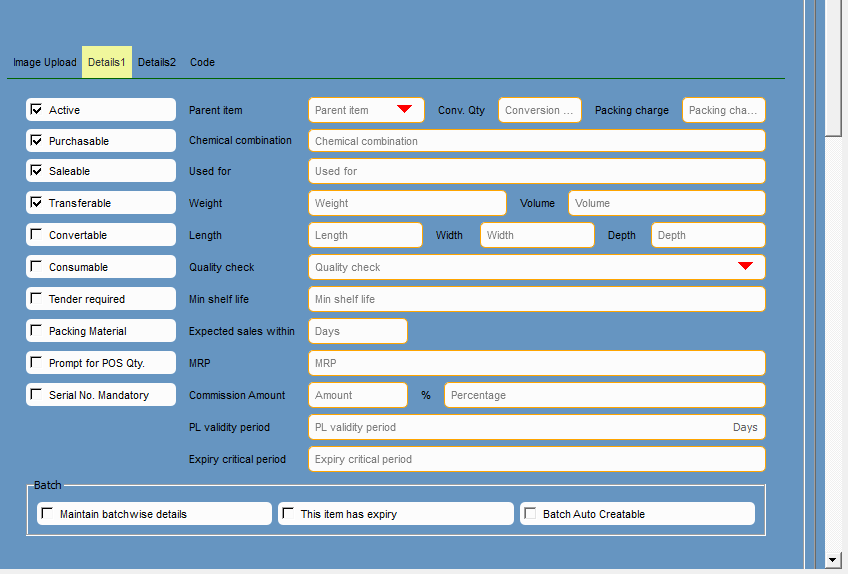Viewport: 848px width, 574px height.
Task: Uncheck the Active checkbox
Action: [x=37, y=110]
